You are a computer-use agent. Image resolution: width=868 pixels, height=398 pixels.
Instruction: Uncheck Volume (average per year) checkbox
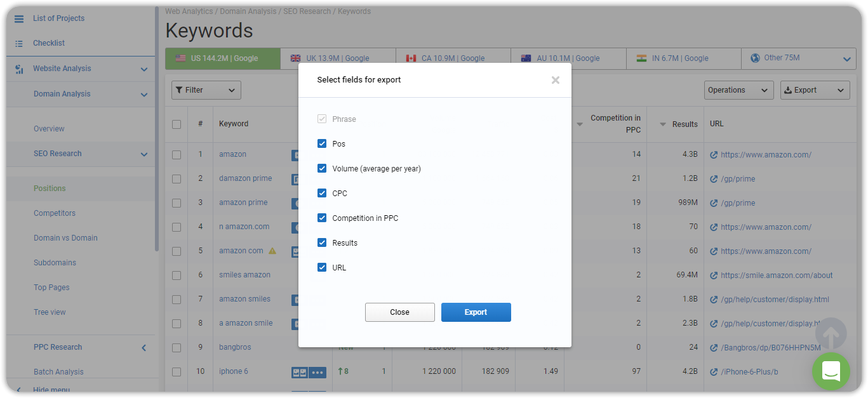click(322, 169)
